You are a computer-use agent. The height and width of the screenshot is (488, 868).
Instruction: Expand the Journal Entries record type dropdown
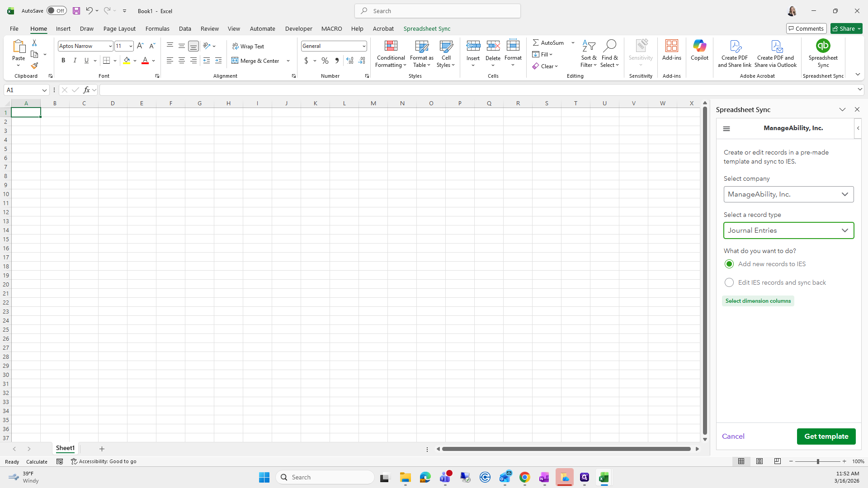(x=788, y=230)
